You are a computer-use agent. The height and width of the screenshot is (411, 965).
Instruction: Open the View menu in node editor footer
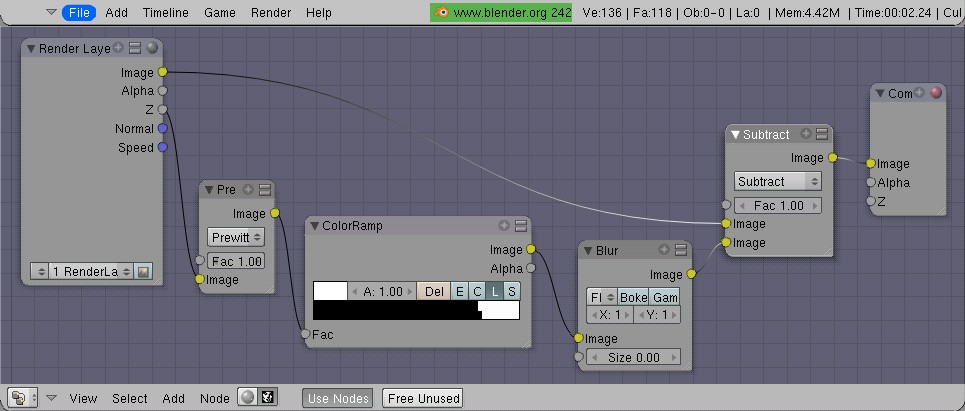point(83,399)
